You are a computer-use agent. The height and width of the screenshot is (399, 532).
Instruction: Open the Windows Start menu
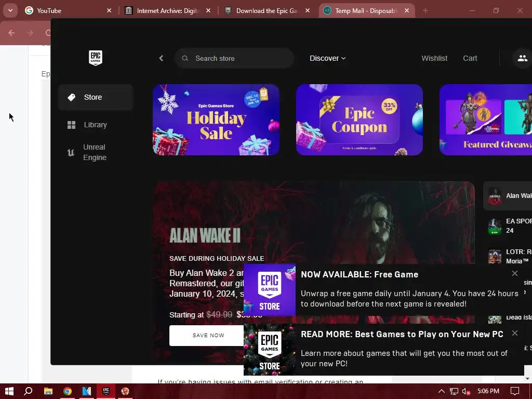click(9, 391)
